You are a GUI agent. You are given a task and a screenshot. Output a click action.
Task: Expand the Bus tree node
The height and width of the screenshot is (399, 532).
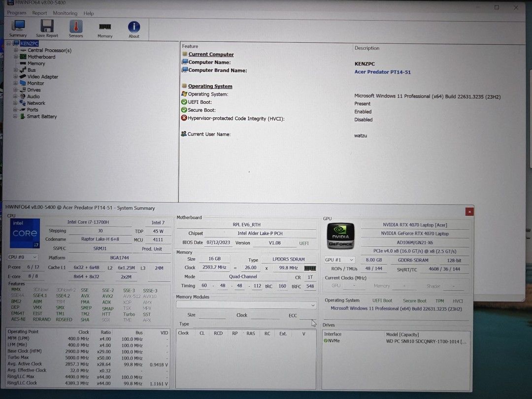[x=16, y=70]
